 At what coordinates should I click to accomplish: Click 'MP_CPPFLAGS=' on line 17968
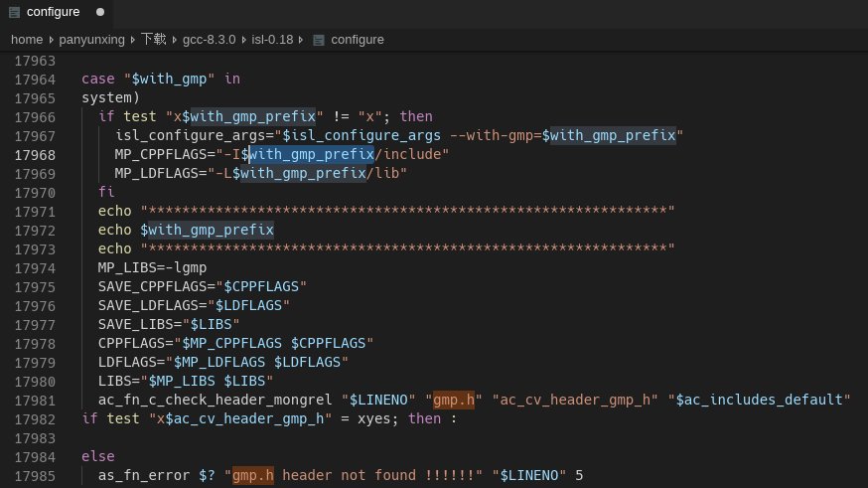(165, 154)
